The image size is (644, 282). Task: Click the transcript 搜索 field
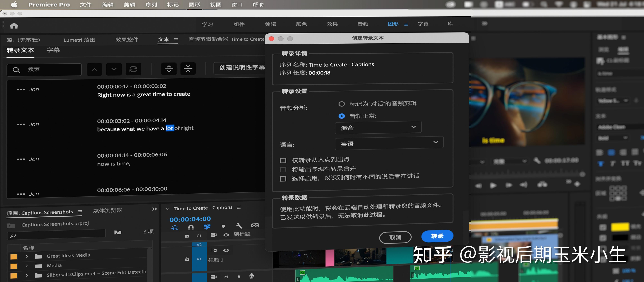[x=44, y=70]
